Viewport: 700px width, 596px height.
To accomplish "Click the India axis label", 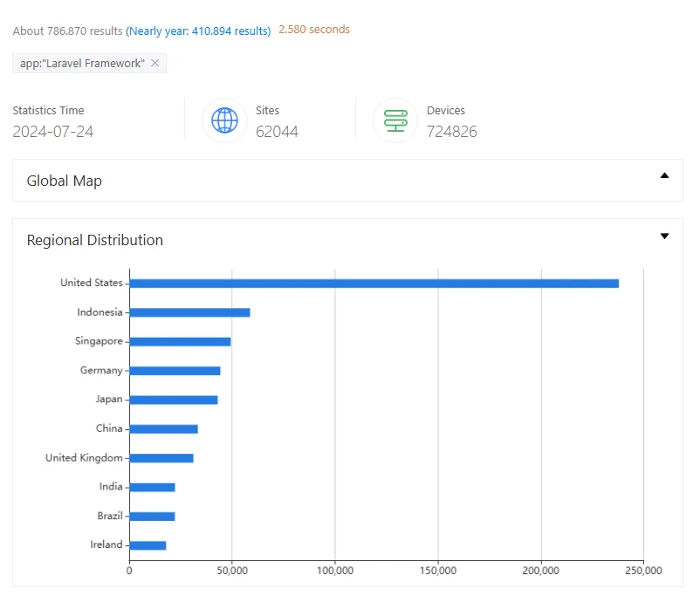I will coord(111,486).
